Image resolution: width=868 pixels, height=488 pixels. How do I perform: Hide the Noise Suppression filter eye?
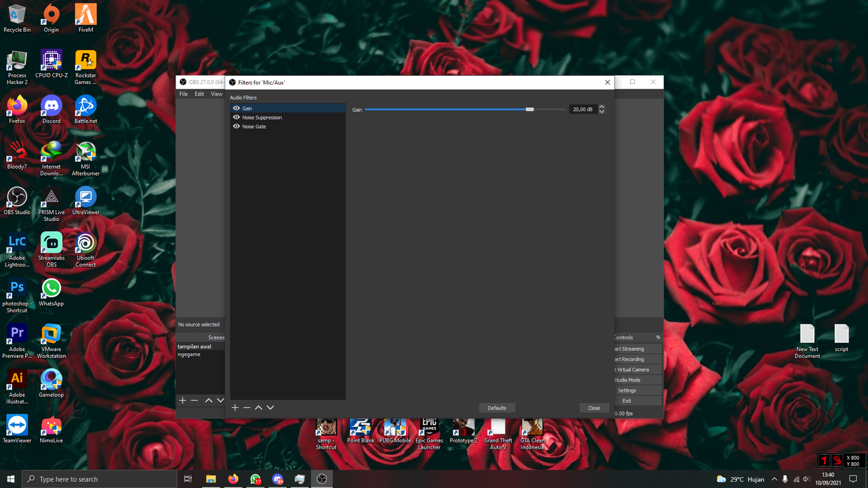coord(236,117)
